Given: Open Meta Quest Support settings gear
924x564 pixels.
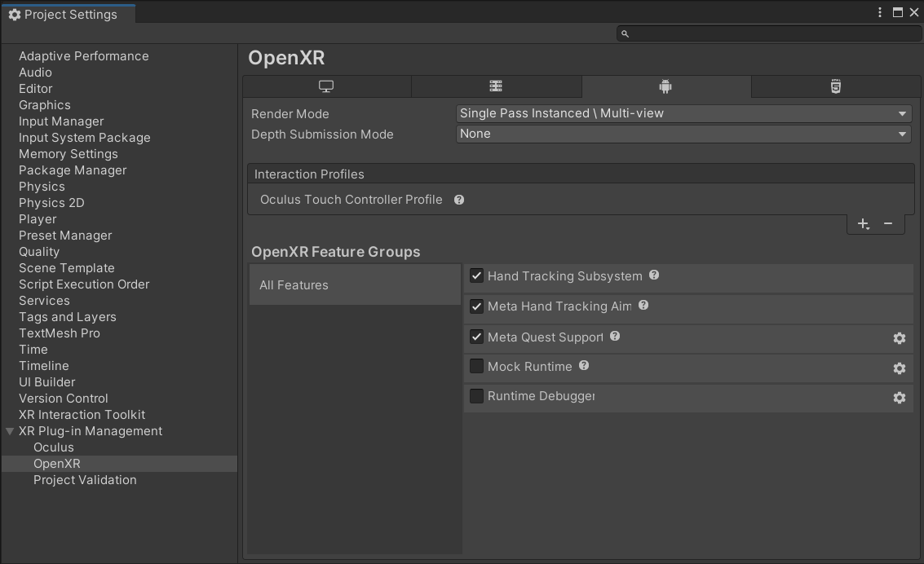Looking at the screenshot, I should [899, 338].
